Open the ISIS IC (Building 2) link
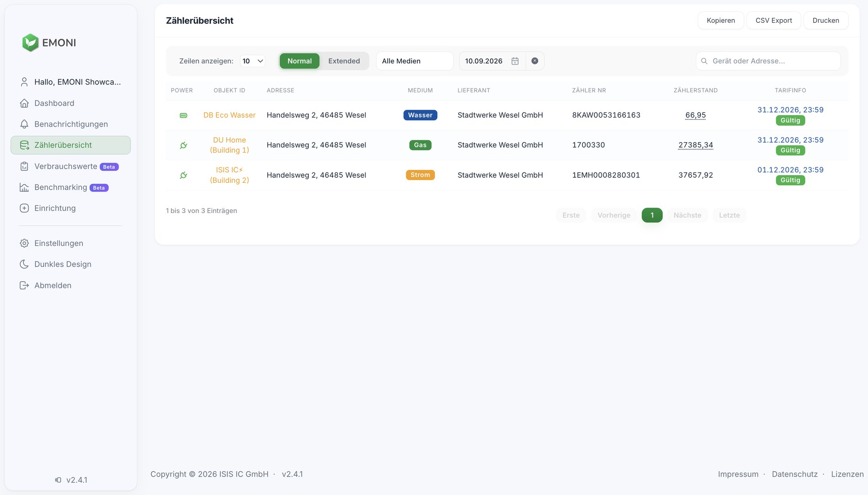868x495 pixels. point(229,175)
